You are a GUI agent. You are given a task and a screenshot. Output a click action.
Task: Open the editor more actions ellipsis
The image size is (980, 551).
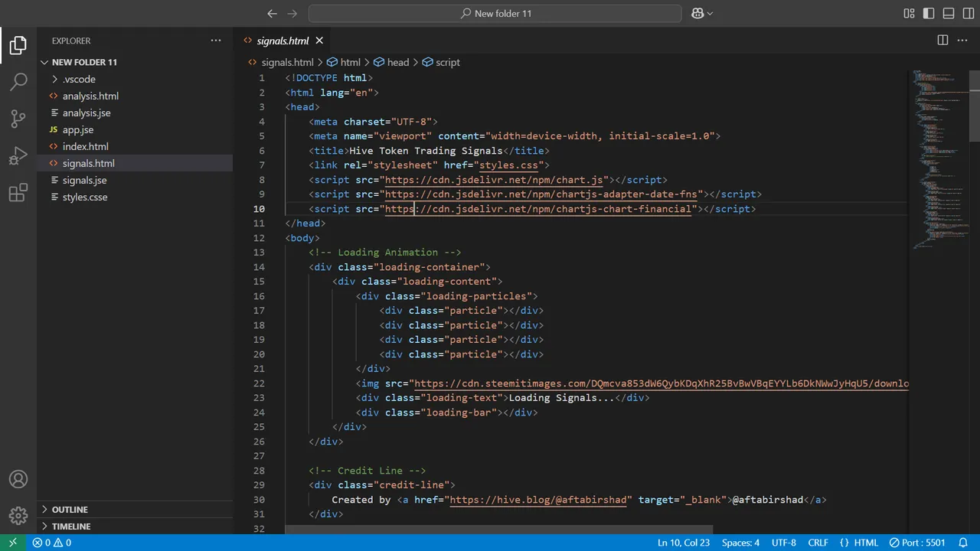[x=964, y=41]
